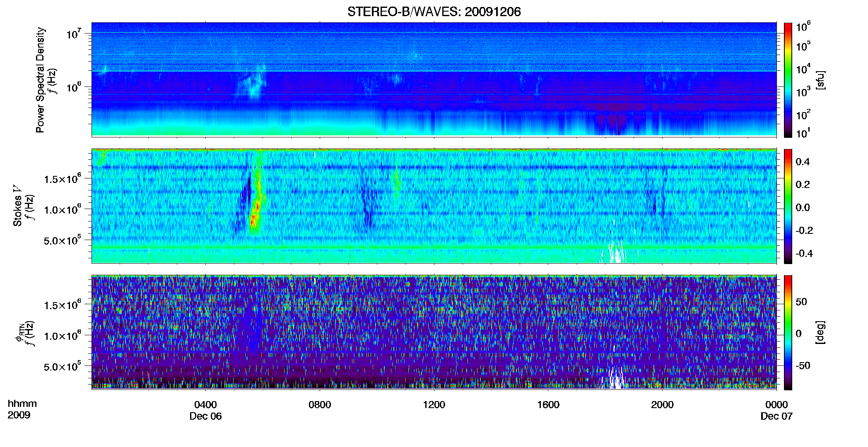Click the 0400 time tick label
The image size is (868, 447).
pyautogui.click(x=205, y=405)
